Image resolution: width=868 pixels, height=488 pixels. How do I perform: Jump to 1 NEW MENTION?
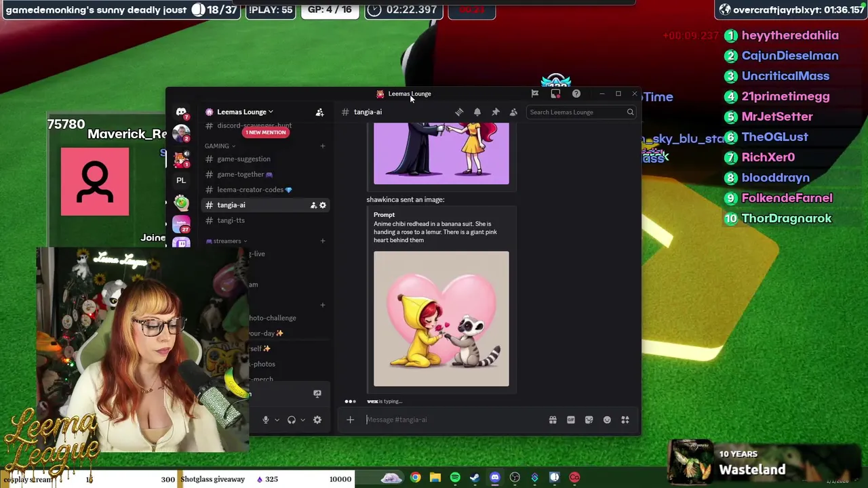tap(266, 132)
